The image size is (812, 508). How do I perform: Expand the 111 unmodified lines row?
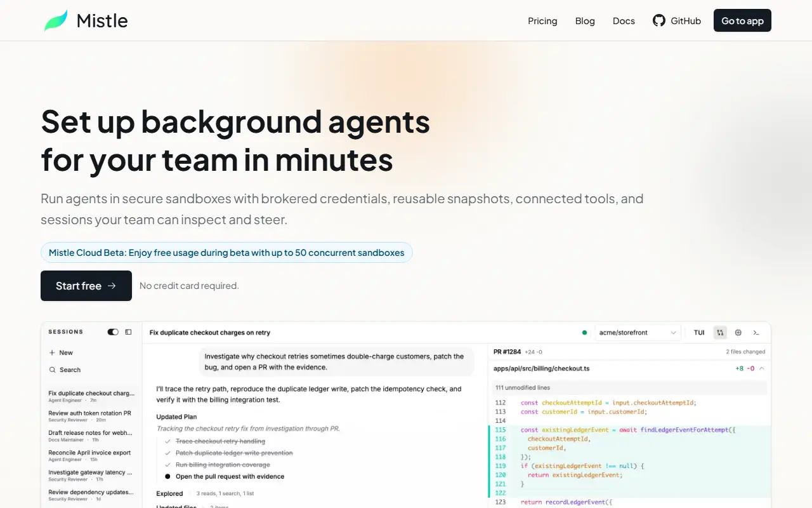coord(629,387)
